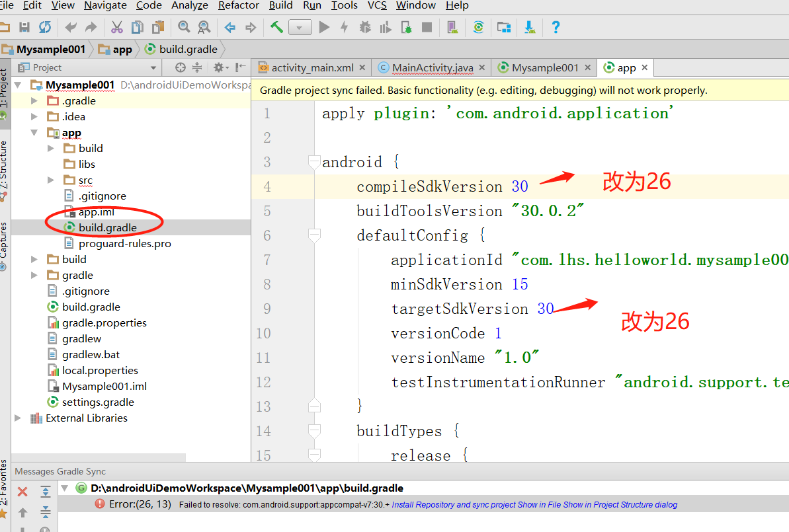Click Mysample001 breadcrumb in navigation bar
The height and width of the screenshot is (532, 789).
tap(43, 50)
